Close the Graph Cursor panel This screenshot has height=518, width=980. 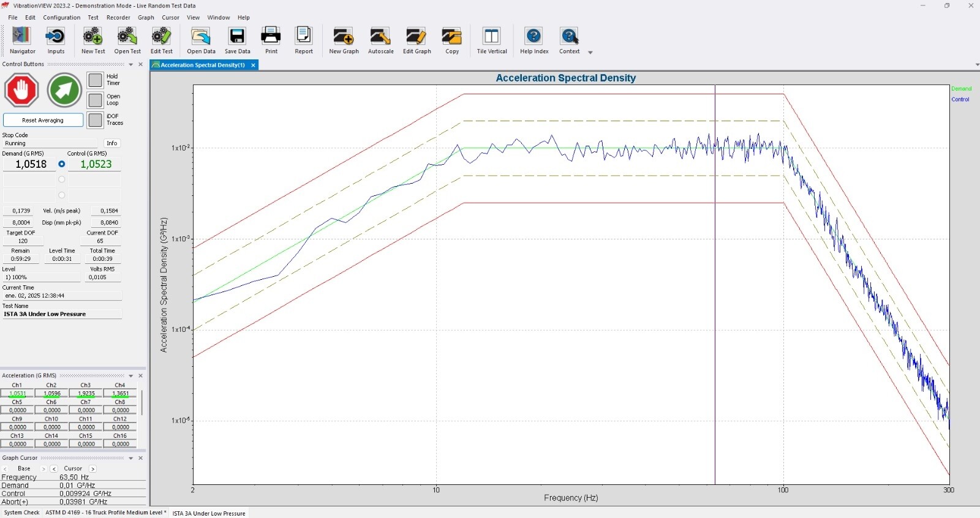click(140, 458)
